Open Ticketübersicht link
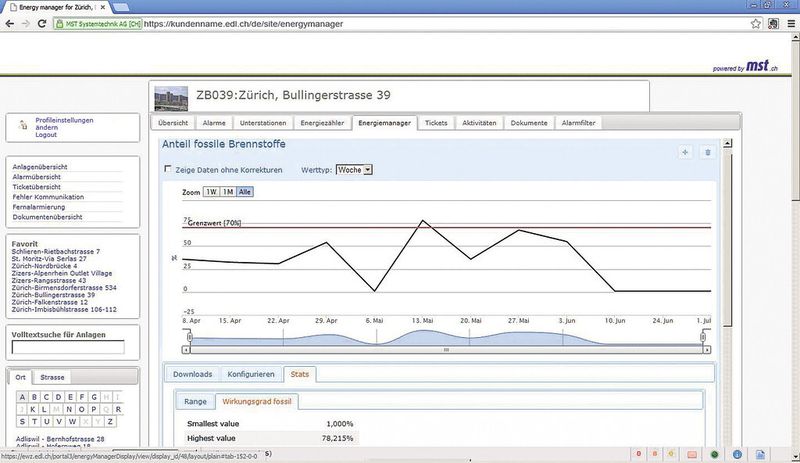 36,187
